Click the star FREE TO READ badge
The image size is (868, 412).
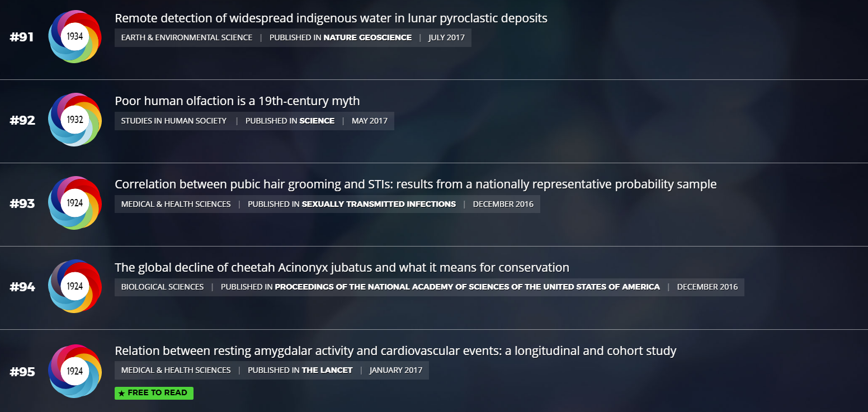154,393
